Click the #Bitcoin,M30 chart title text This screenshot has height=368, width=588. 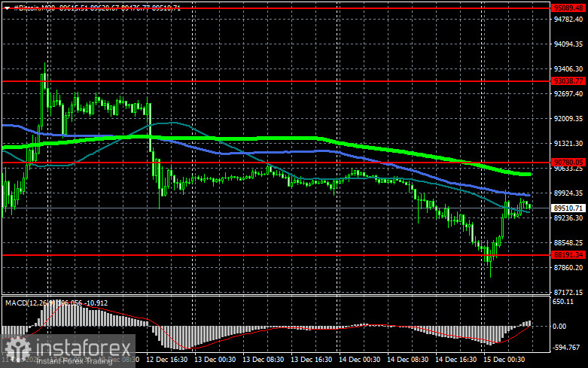point(35,8)
